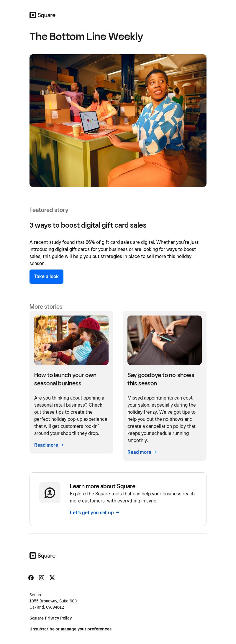Click the Square logo at the top
Screen dimensions: 236x644
[x=42, y=15]
